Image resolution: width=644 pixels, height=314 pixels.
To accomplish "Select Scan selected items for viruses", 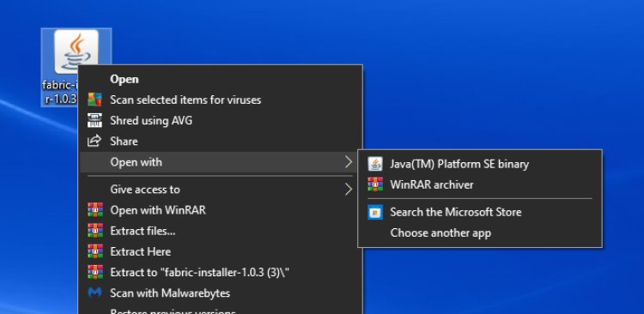I will tap(221, 100).
